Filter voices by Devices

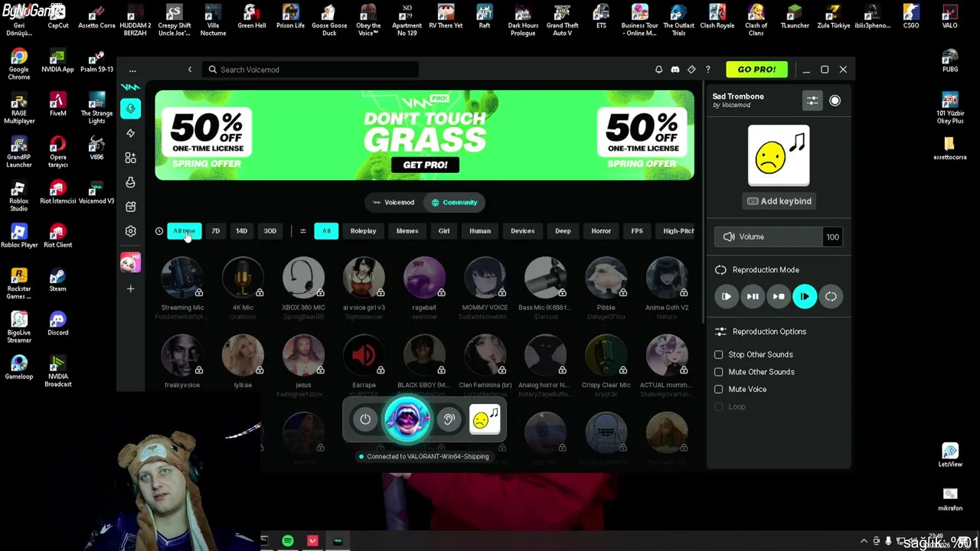click(523, 231)
